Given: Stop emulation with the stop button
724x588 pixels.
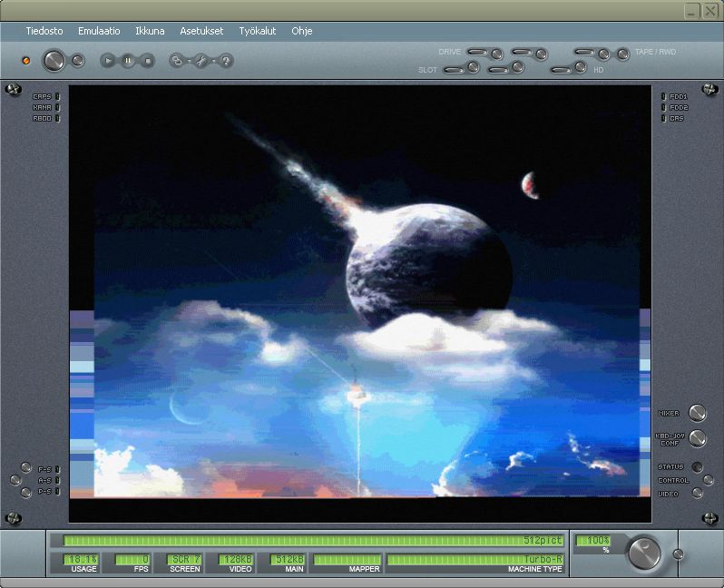Looking at the screenshot, I should point(148,61).
